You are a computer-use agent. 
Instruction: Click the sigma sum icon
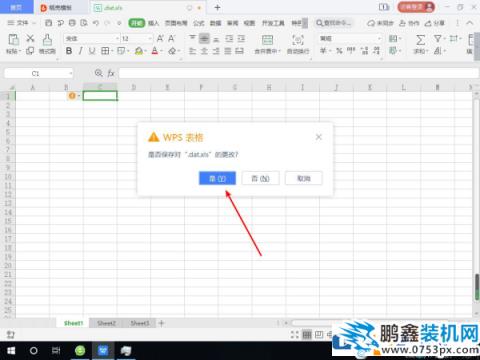click(421, 40)
